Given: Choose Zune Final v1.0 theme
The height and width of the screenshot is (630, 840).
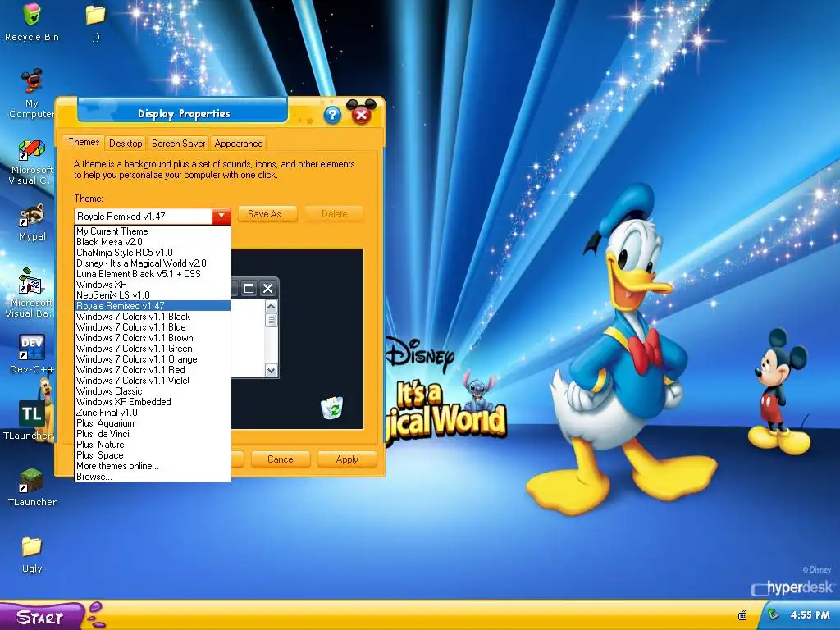Looking at the screenshot, I should (153, 413).
